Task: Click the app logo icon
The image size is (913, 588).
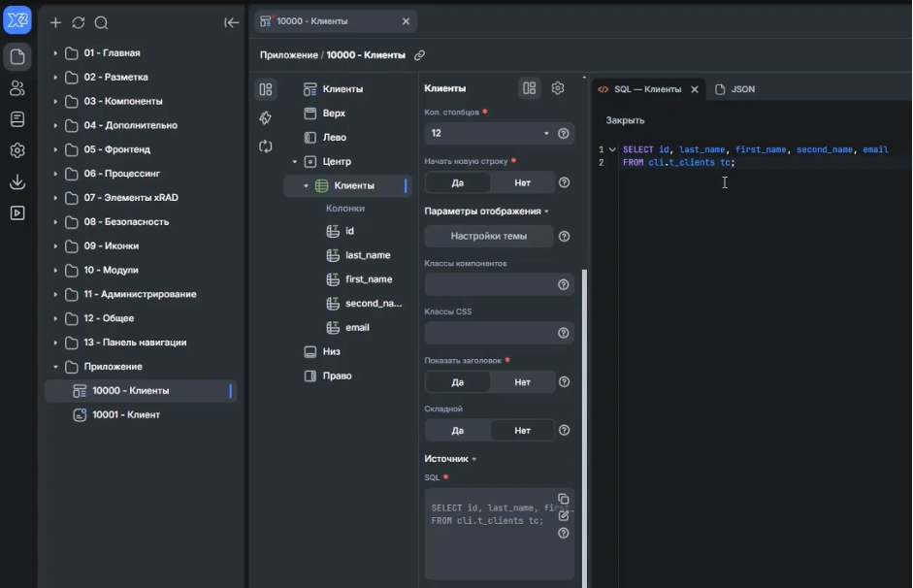Action: (x=17, y=21)
